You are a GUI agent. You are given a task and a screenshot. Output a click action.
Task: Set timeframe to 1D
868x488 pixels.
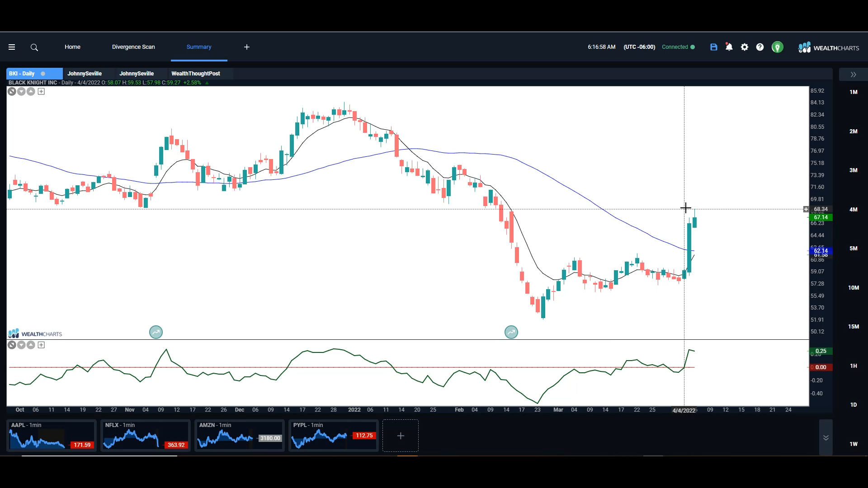point(854,405)
